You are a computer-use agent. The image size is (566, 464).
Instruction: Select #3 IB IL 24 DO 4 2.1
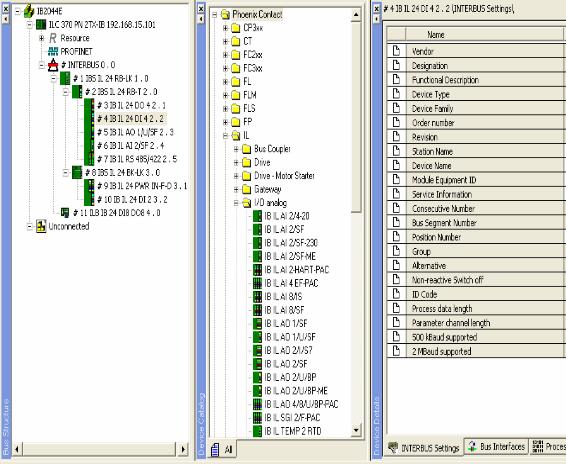[x=131, y=105]
